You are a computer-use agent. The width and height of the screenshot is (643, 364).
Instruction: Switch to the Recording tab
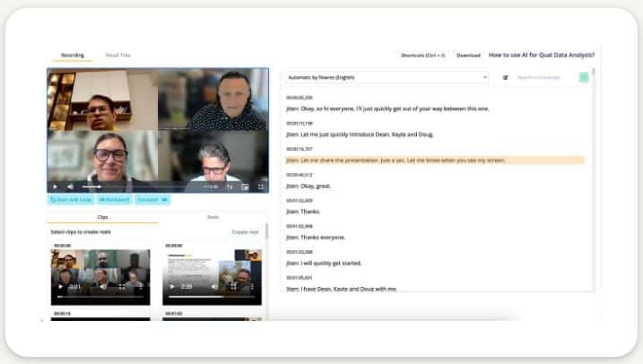click(73, 56)
